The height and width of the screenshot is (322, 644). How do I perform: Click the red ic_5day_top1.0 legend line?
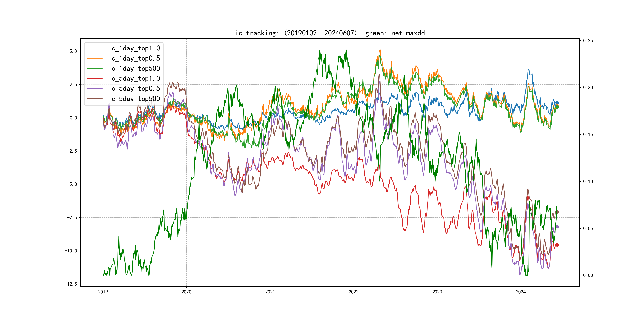pyautogui.click(x=95, y=79)
